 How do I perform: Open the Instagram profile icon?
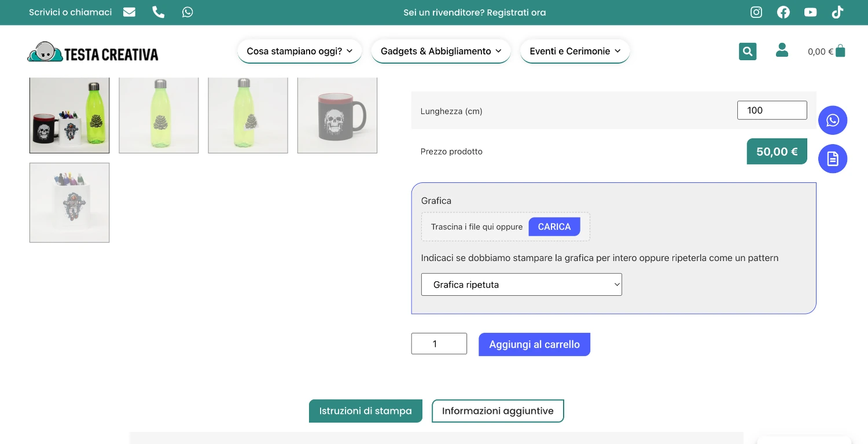[x=756, y=12]
